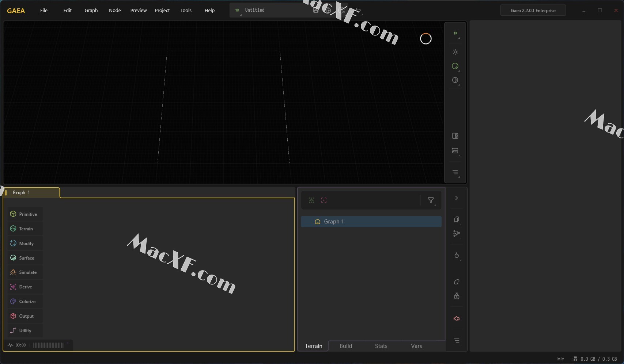The height and width of the screenshot is (364, 624).
Task: Open the Derive node category
Action: (25, 287)
